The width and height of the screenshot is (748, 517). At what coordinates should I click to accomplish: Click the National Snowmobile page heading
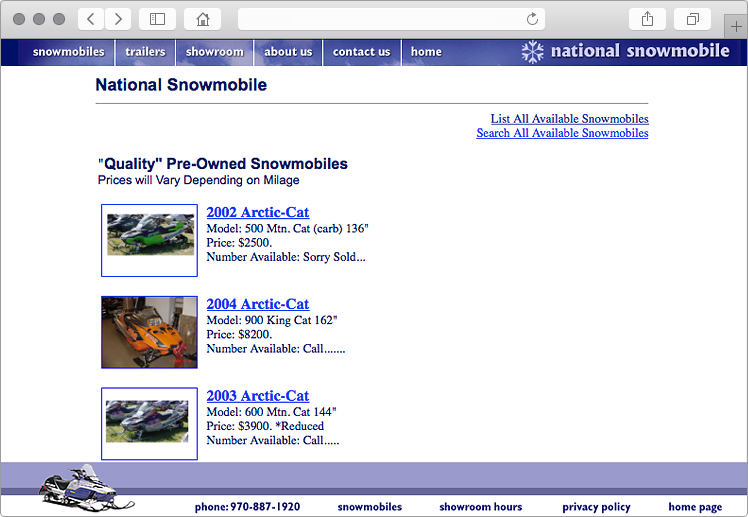pos(181,85)
